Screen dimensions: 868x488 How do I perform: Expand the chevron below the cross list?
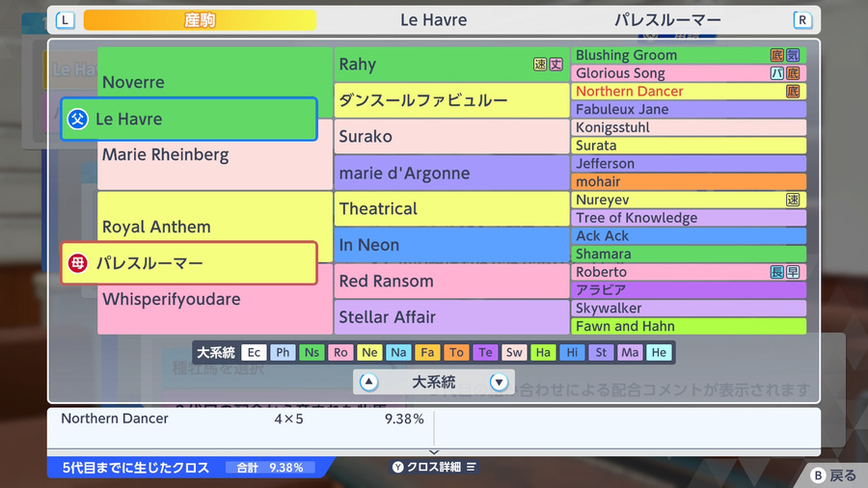coord(434,452)
